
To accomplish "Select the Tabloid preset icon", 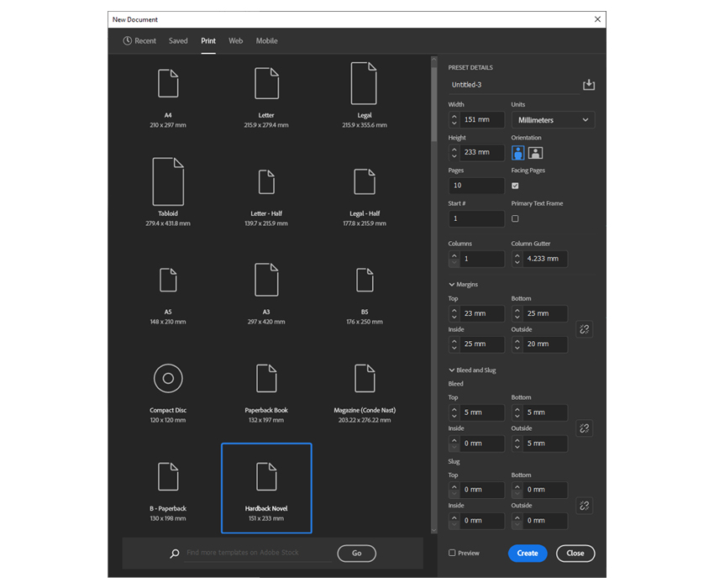I will click(x=168, y=181).
